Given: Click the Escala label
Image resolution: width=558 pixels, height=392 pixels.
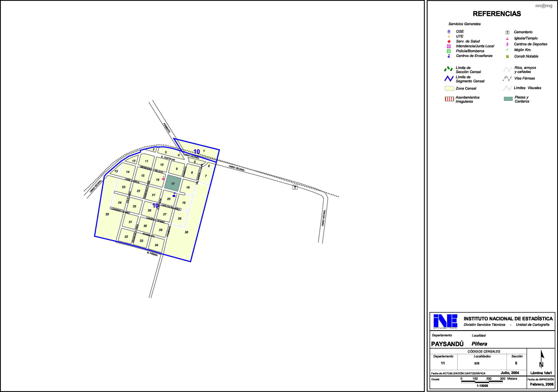Looking at the screenshot, I should (435, 379).
